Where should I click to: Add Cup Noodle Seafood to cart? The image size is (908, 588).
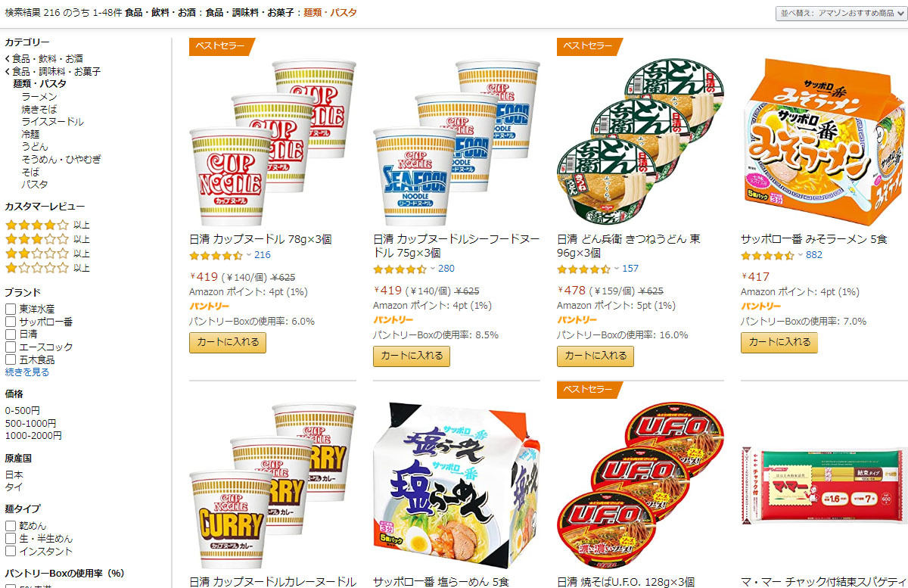tap(412, 356)
